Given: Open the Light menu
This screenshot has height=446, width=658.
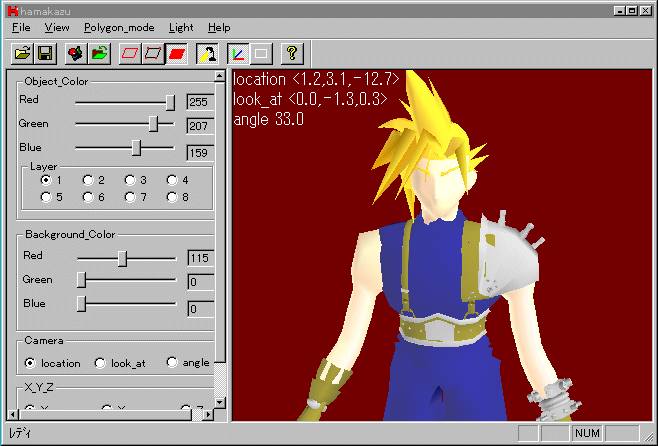Looking at the screenshot, I should coord(181,28).
